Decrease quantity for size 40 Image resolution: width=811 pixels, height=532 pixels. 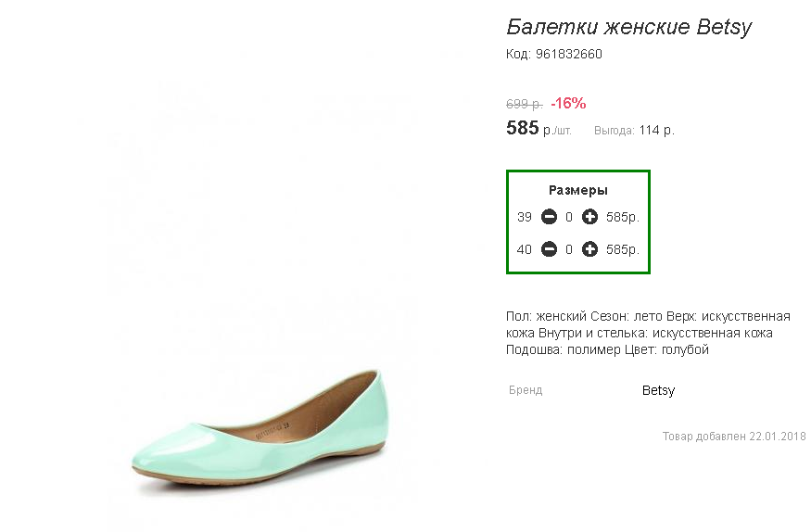coord(549,249)
